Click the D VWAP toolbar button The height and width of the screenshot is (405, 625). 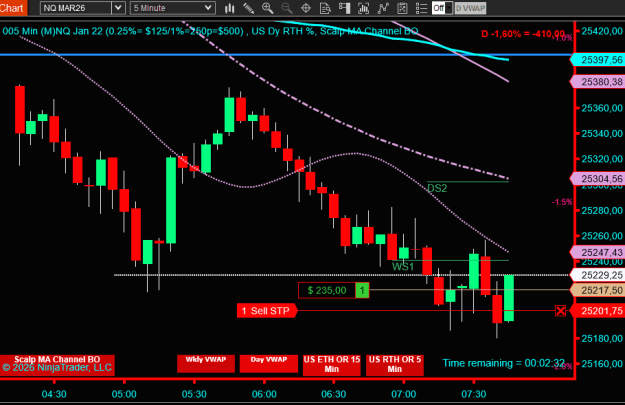470,8
